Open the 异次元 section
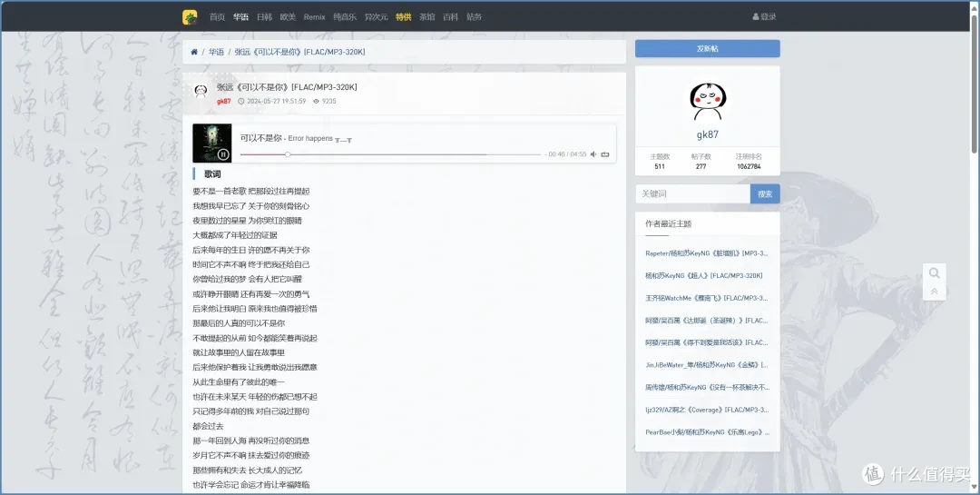This screenshot has width=980, height=495. click(377, 17)
